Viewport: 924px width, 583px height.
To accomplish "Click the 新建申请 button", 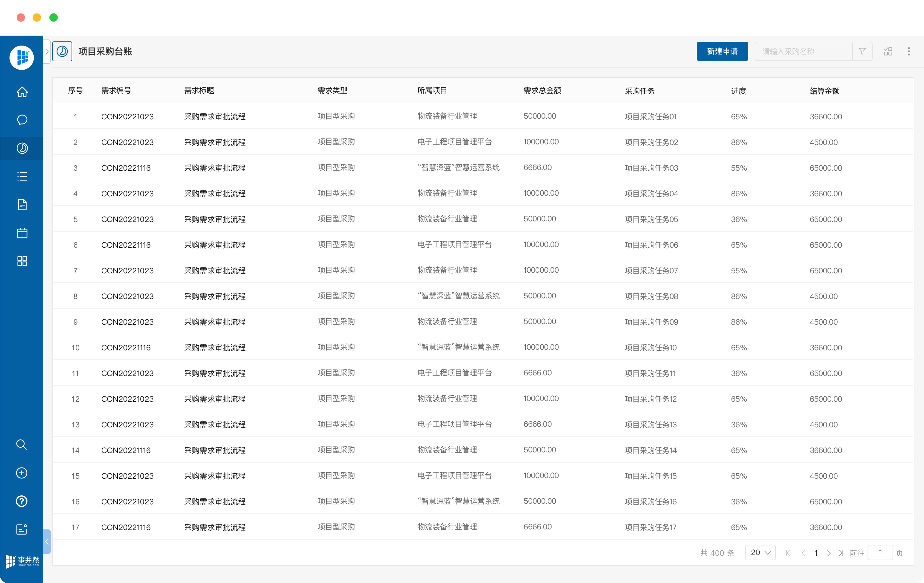I will point(722,51).
